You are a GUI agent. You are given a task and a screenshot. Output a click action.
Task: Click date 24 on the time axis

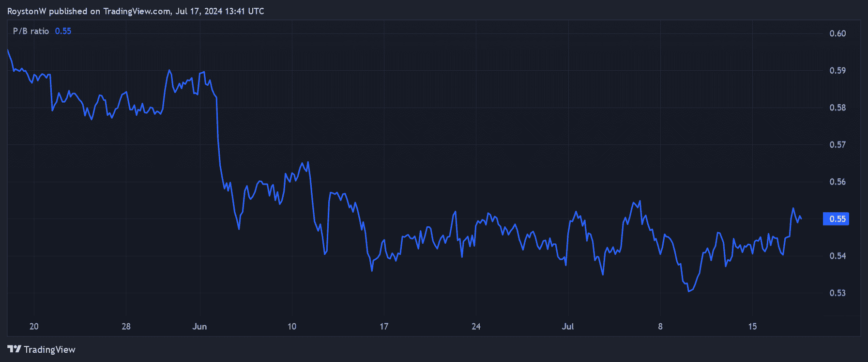coord(476,327)
